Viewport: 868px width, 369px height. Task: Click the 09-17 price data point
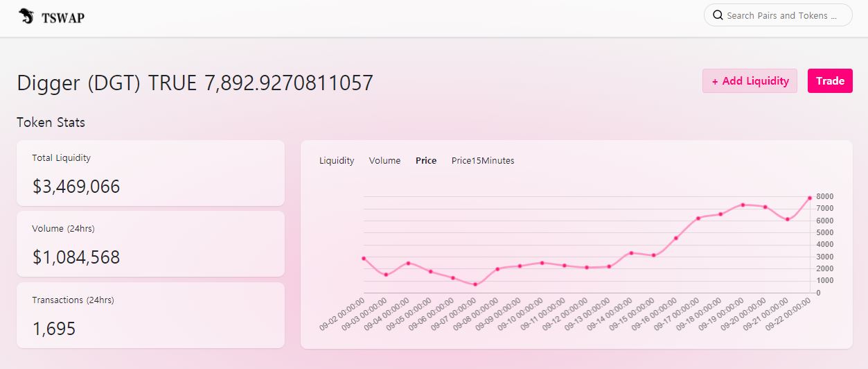(x=698, y=218)
